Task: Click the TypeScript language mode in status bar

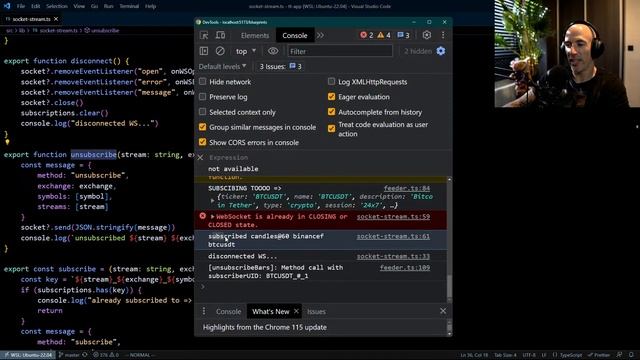Action: click(571, 355)
